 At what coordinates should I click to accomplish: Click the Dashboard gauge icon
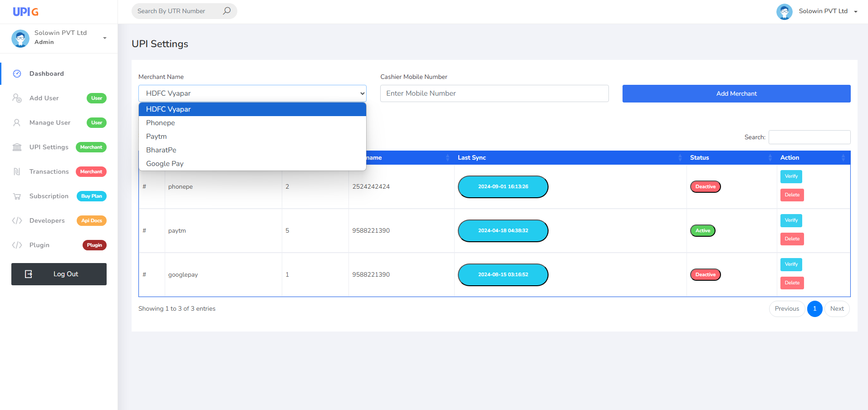click(17, 73)
